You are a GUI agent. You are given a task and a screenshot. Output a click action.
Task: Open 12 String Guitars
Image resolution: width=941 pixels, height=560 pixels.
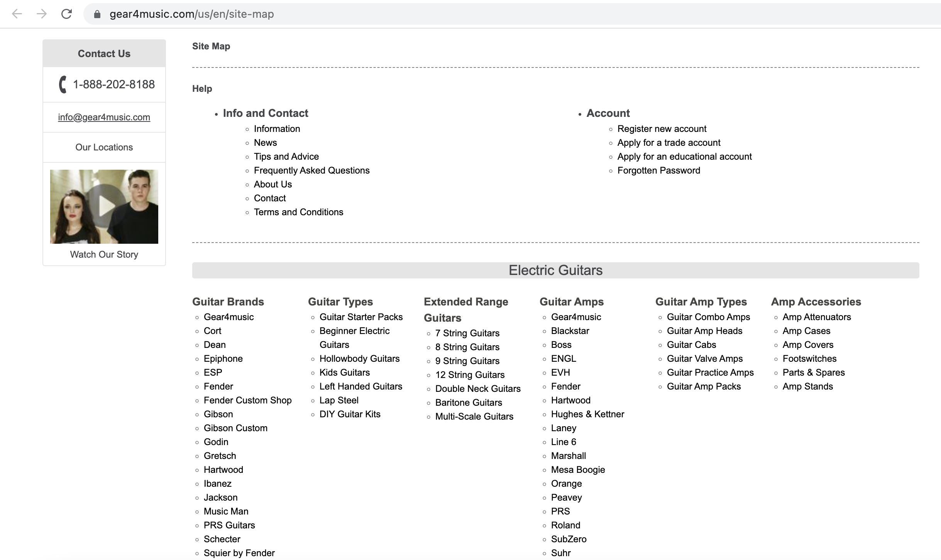(x=469, y=374)
